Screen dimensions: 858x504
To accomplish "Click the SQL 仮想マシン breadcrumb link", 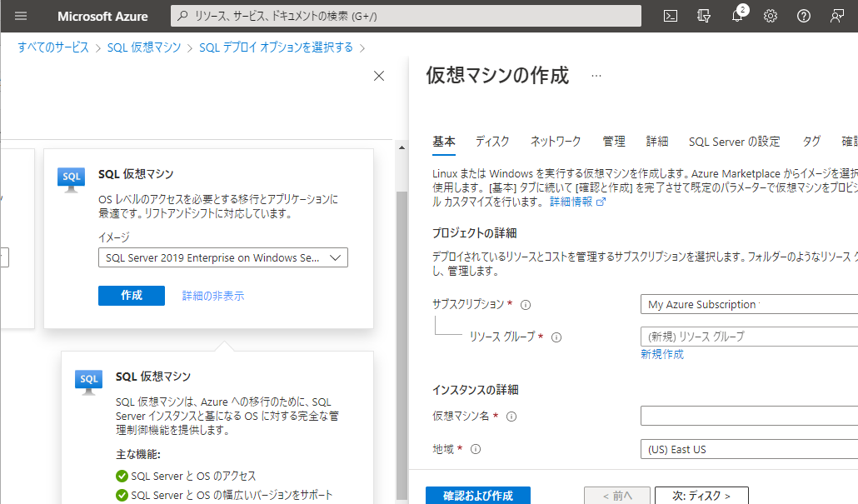I will click(144, 47).
